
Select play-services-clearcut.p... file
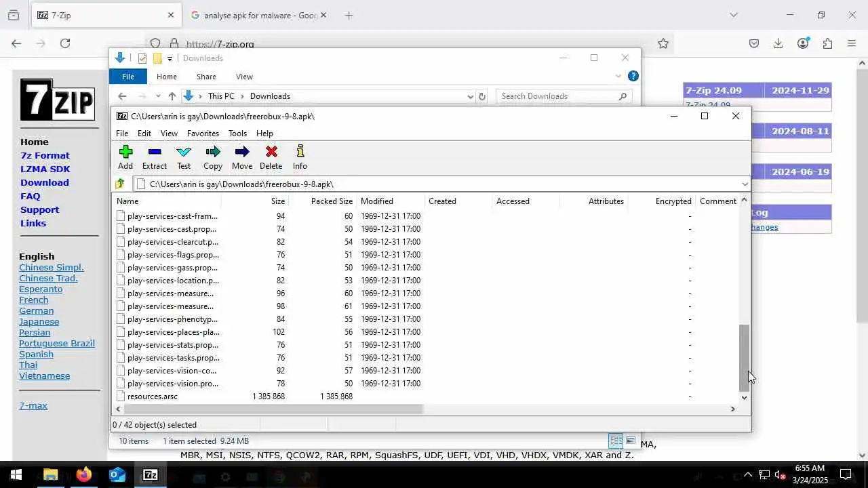click(173, 242)
